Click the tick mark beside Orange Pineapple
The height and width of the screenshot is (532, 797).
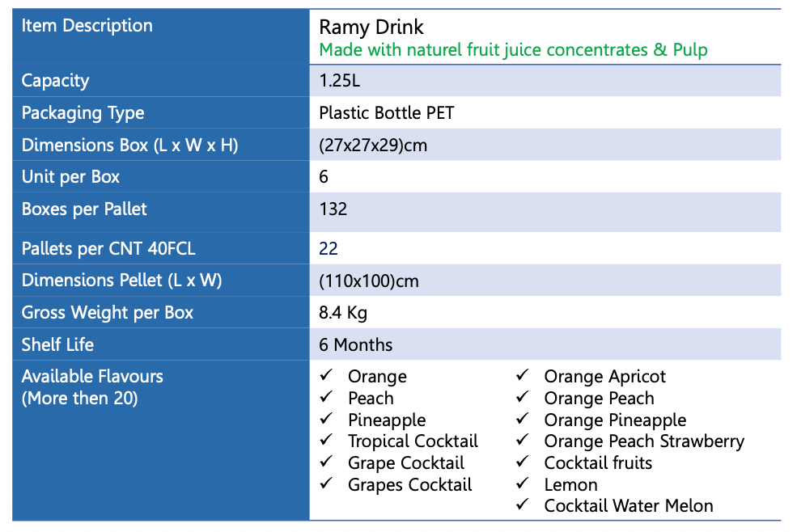point(523,419)
